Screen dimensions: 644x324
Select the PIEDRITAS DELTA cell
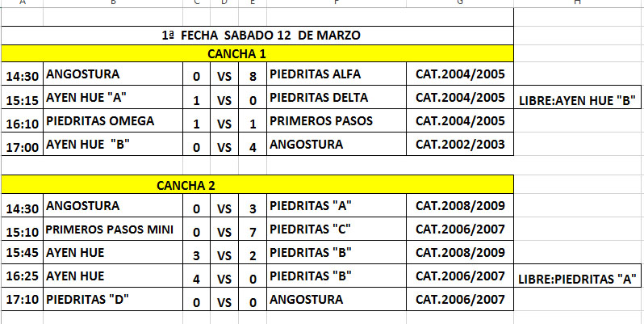(x=337, y=99)
